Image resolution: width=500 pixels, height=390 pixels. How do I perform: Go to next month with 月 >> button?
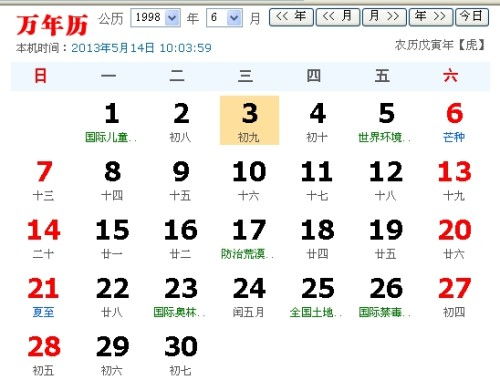click(x=384, y=17)
